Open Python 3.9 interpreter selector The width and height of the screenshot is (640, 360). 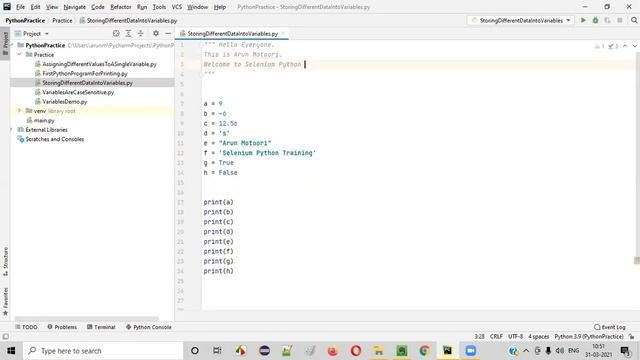[x=589, y=337]
